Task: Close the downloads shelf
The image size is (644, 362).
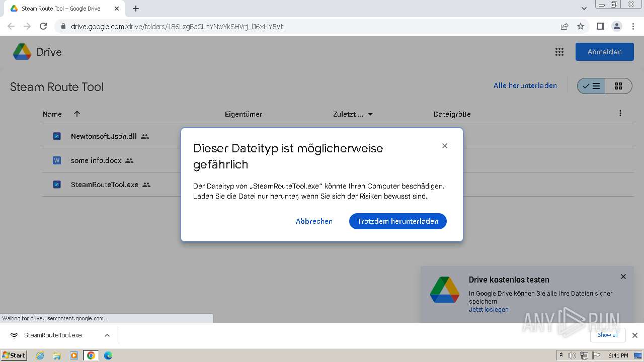Action: click(x=634, y=335)
